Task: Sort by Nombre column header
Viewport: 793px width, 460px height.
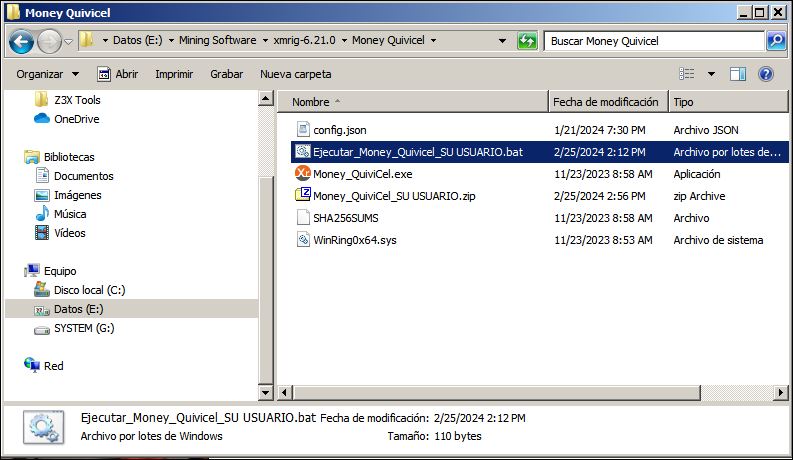Action: click(413, 102)
